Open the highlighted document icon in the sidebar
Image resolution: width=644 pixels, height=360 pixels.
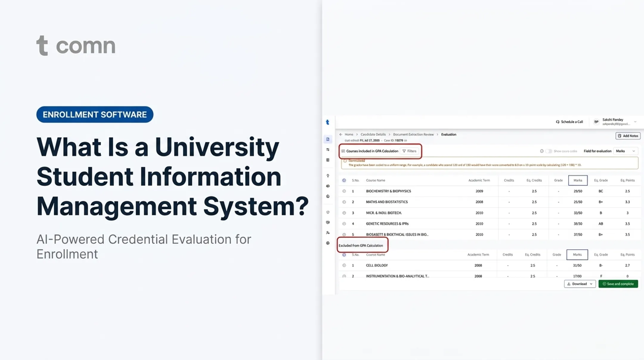point(328,139)
